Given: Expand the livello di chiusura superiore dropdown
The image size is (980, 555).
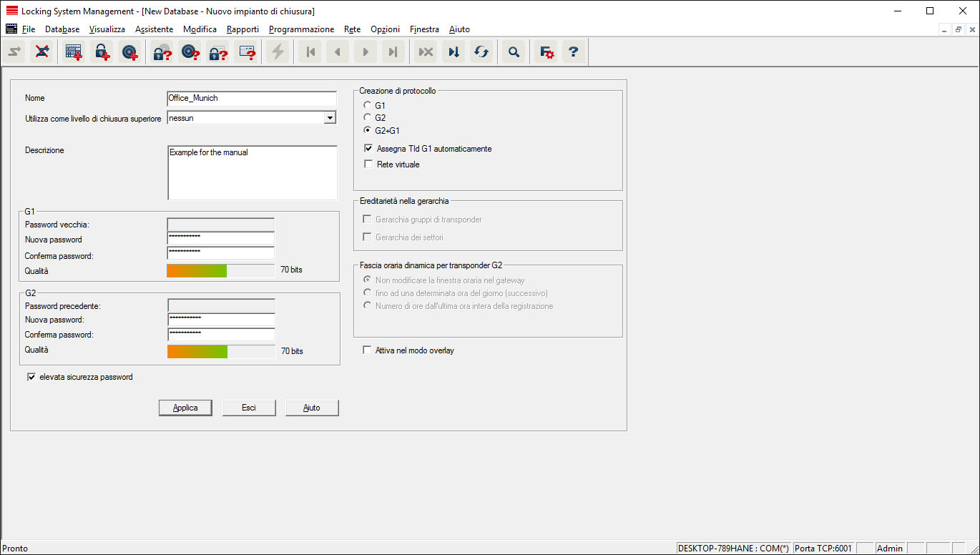Looking at the screenshot, I should pos(329,118).
